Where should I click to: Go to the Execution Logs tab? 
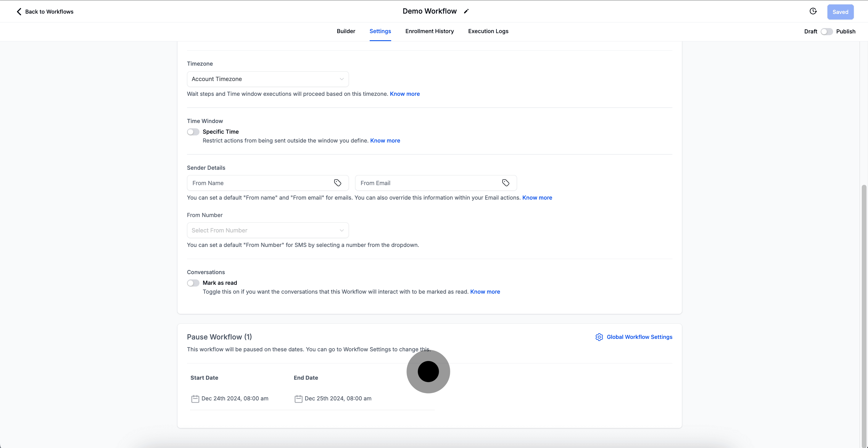tap(488, 31)
